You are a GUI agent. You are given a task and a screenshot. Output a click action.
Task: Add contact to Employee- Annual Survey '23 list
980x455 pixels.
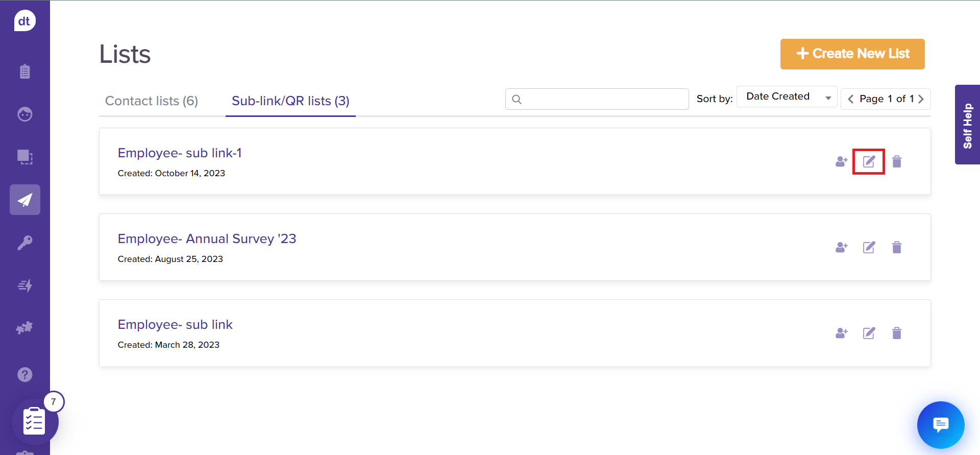pos(841,248)
